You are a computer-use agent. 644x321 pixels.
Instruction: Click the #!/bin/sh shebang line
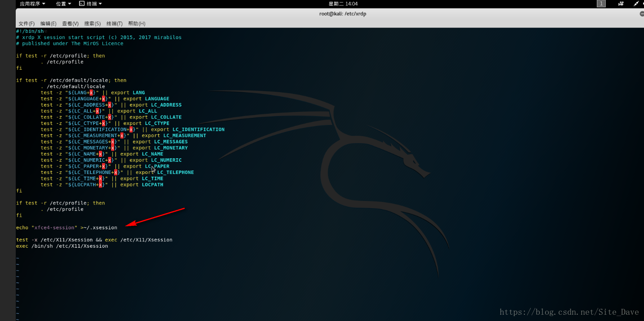click(30, 31)
